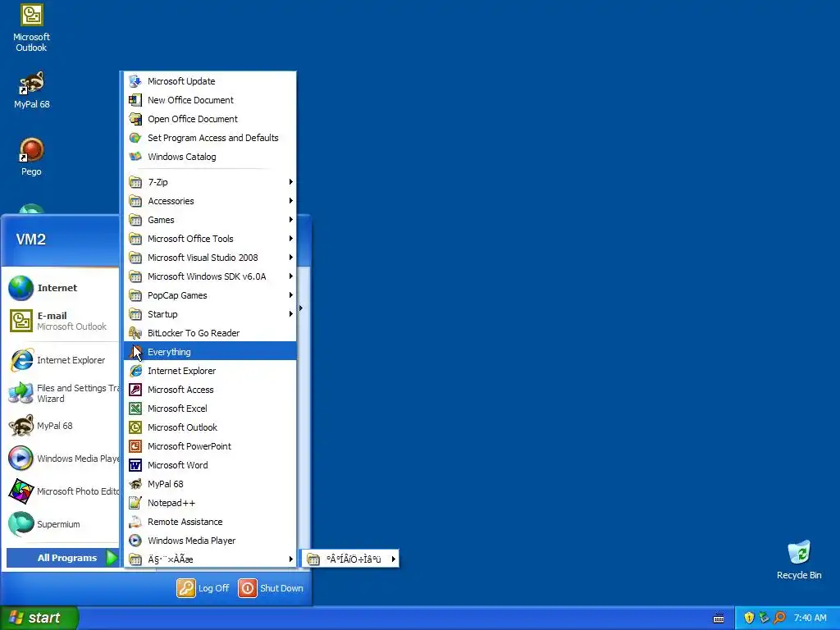Expand the Accessories program folder
This screenshot has width=840, height=630.
[x=210, y=201]
